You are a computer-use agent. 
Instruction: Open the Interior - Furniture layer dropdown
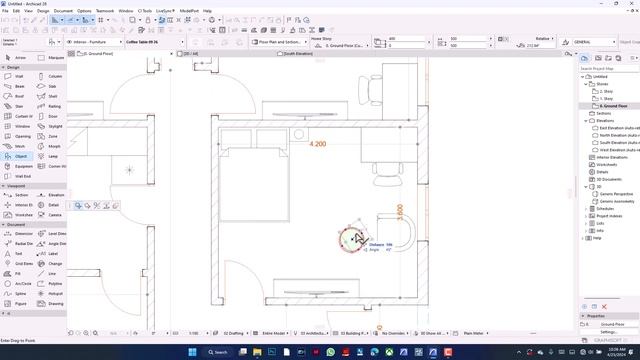coord(94,42)
